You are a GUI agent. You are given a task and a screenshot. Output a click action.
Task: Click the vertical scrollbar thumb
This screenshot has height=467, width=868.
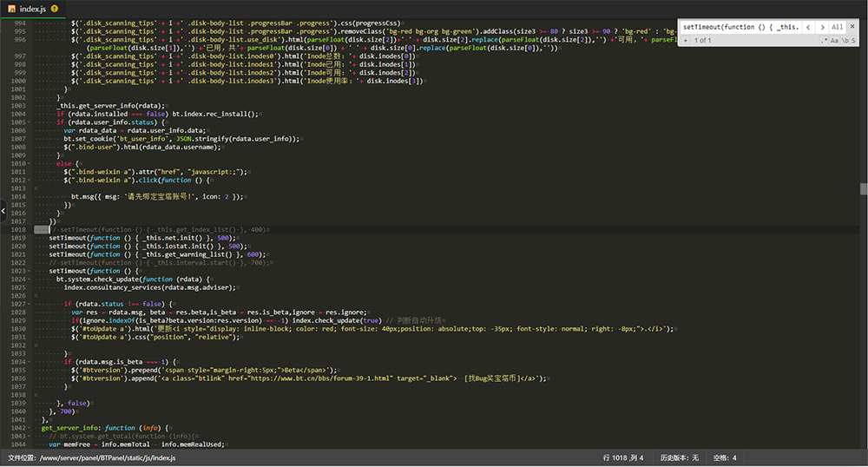pos(864,188)
